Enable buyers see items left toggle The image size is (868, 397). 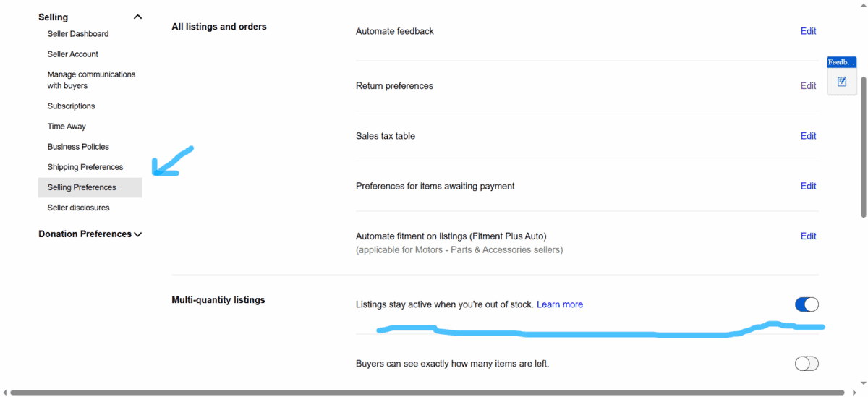click(x=807, y=364)
